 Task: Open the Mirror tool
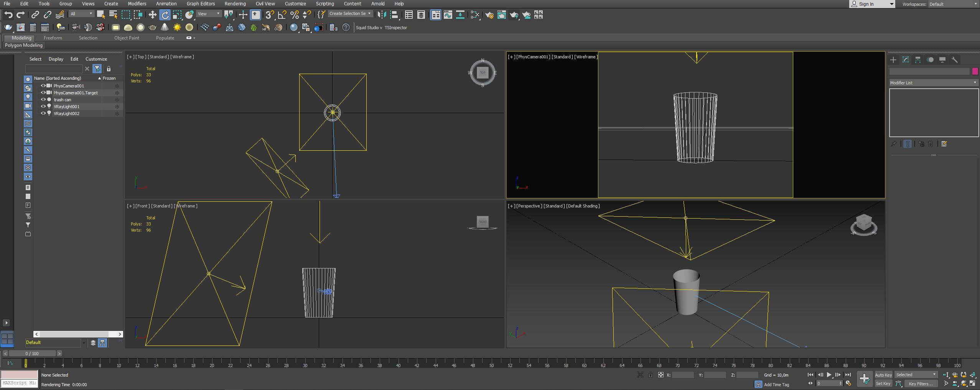point(382,15)
